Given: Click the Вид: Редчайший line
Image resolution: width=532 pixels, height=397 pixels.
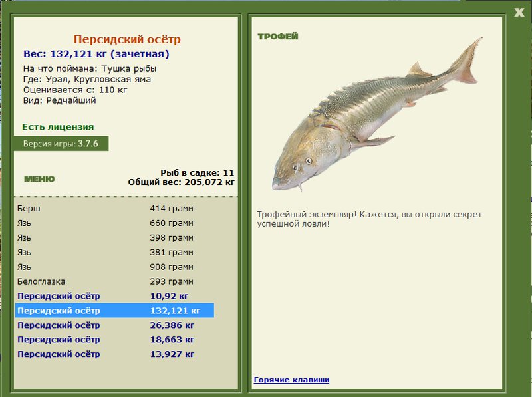Looking at the screenshot, I should pos(59,100).
